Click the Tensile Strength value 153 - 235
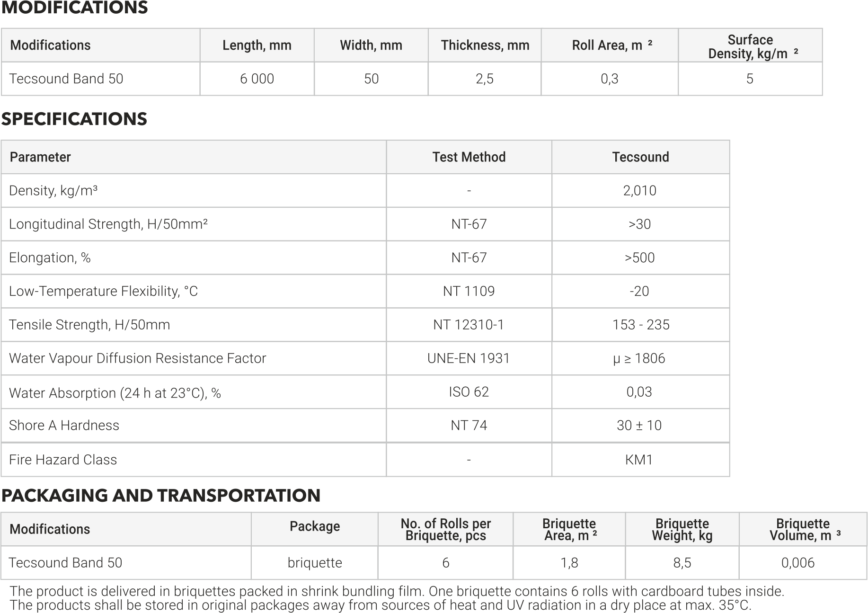The height and width of the screenshot is (613, 868). point(640,325)
